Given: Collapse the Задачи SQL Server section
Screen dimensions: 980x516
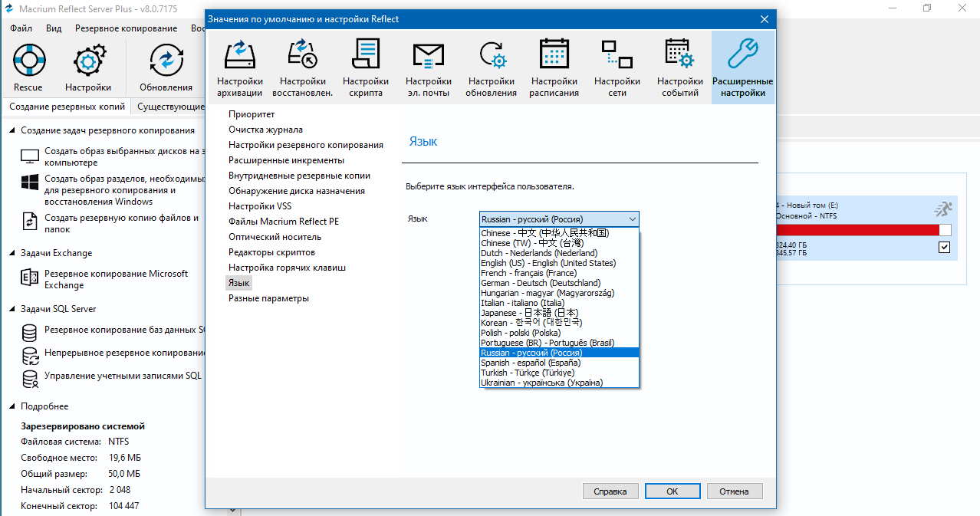Looking at the screenshot, I should 13,309.
